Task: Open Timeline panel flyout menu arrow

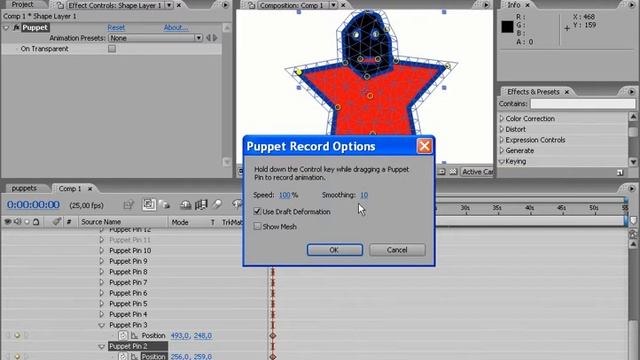Action: 631,189
